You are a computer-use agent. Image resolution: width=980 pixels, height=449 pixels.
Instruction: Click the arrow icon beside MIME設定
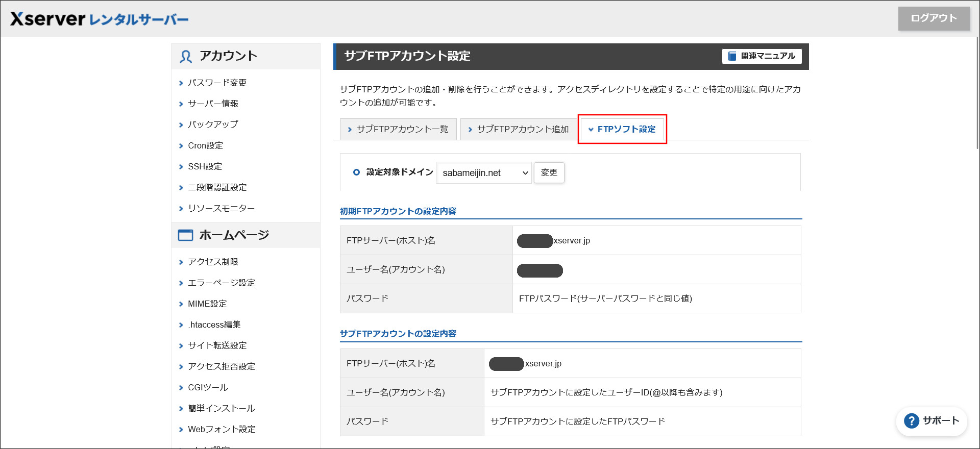tap(181, 304)
